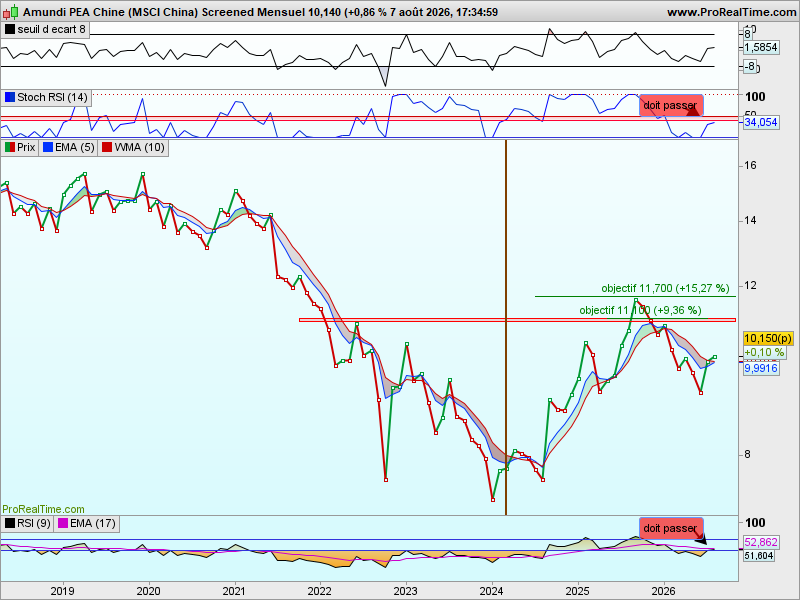The height and width of the screenshot is (600, 800).
Task: Click the candlestick icon beside chart title
Action: pos(10,11)
